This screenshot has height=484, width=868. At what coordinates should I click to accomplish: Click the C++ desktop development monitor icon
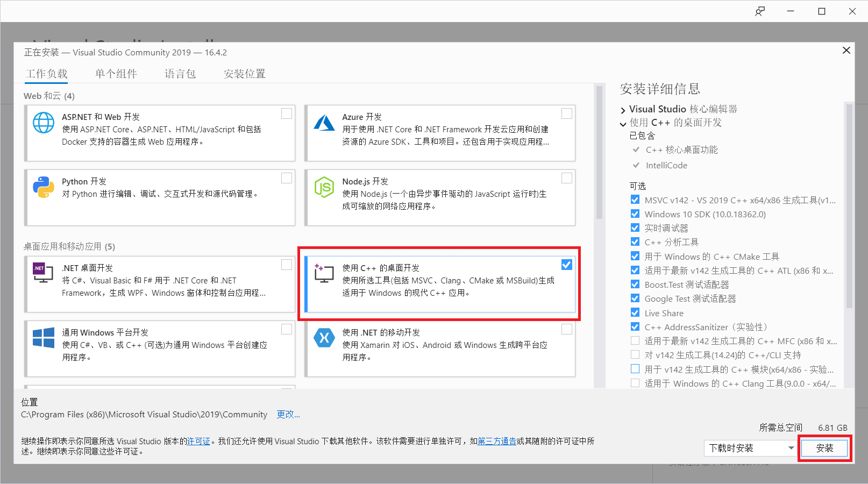(324, 273)
